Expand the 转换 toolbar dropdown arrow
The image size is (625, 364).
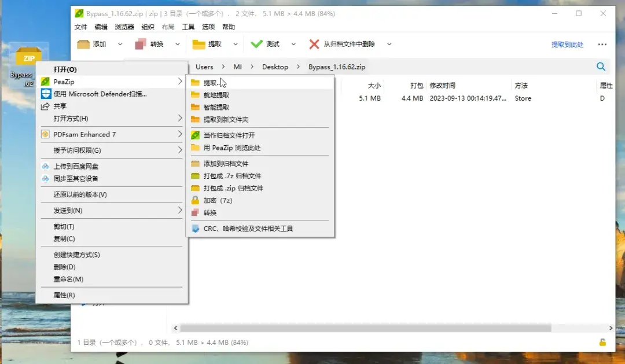178,44
